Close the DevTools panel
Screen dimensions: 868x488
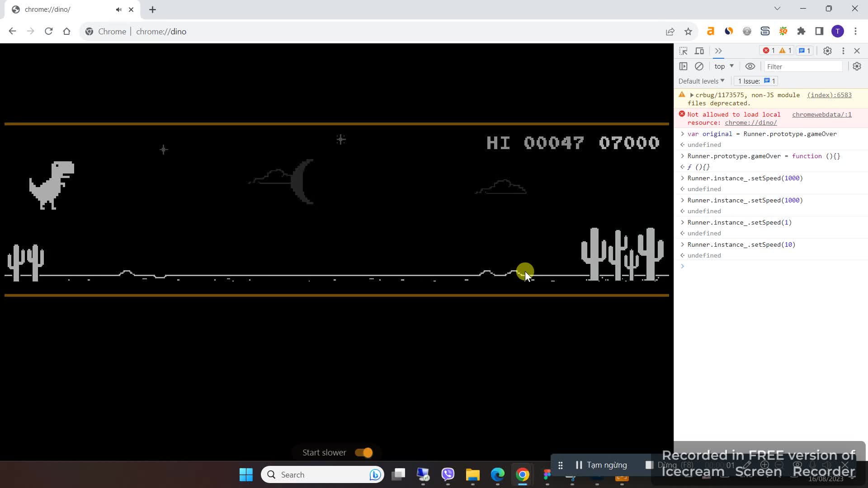pyautogui.click(x=857, y=51)
